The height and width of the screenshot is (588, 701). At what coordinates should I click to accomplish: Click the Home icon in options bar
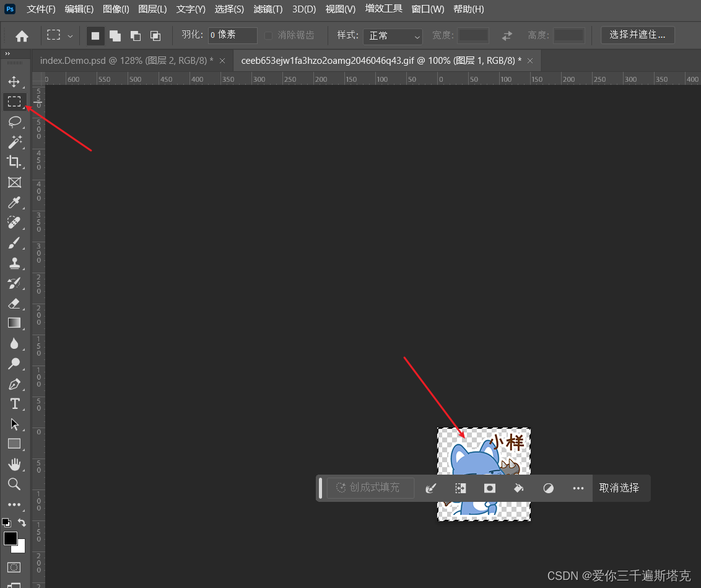22,36
